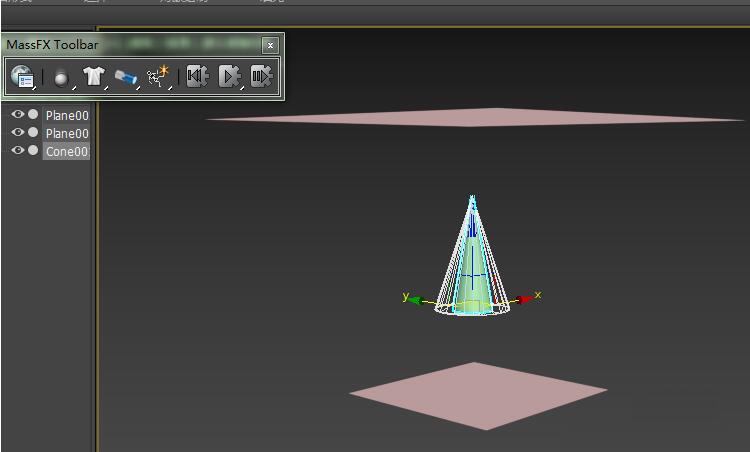Close the MassFX Toolbar window

pos(270,45)
